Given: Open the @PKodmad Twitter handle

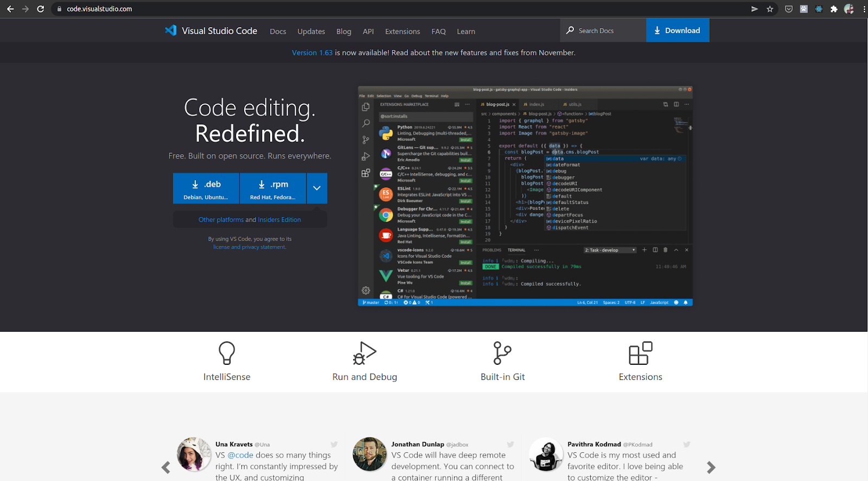Looking at the screenshot, I should [638, 445].
